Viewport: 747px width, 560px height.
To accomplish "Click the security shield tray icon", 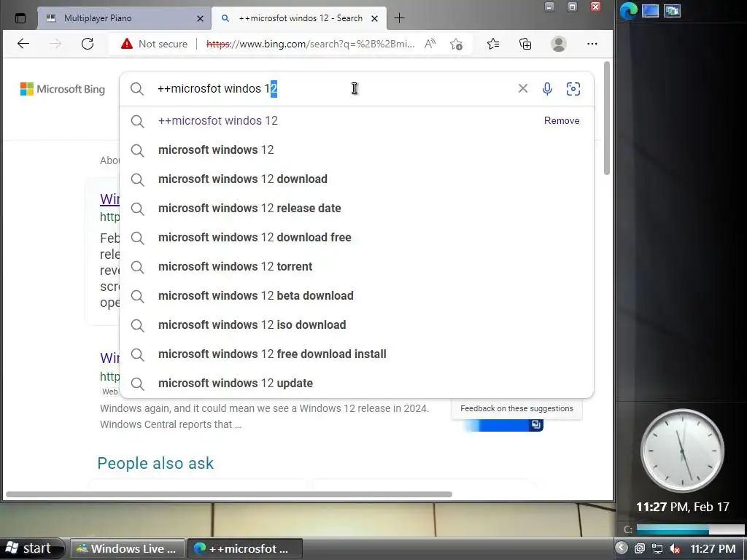I will pyautogui.click(x=640, y=548).
